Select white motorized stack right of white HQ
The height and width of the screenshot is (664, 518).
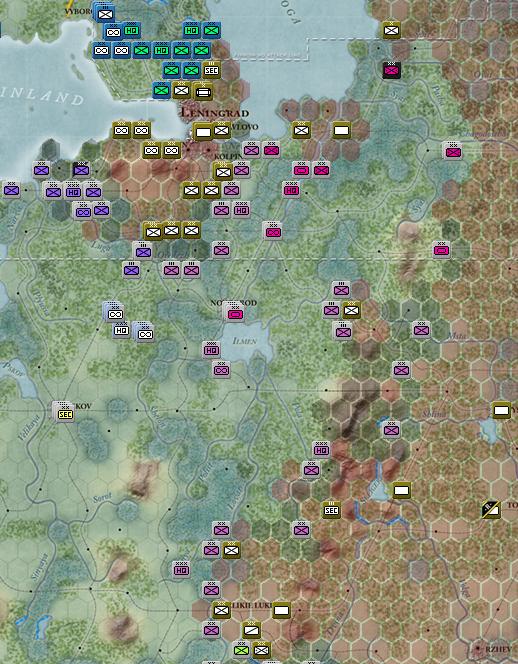tap(144, 333)
